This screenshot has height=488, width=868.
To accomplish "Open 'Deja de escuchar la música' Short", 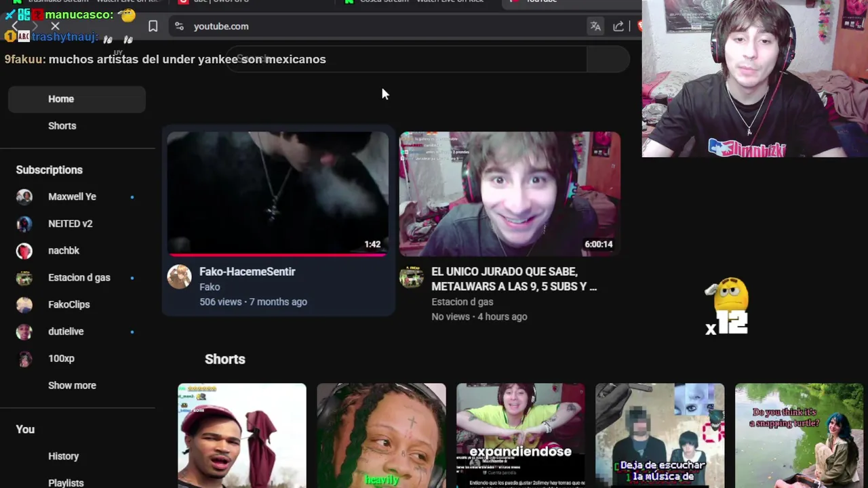I will (x=660, y=436).
